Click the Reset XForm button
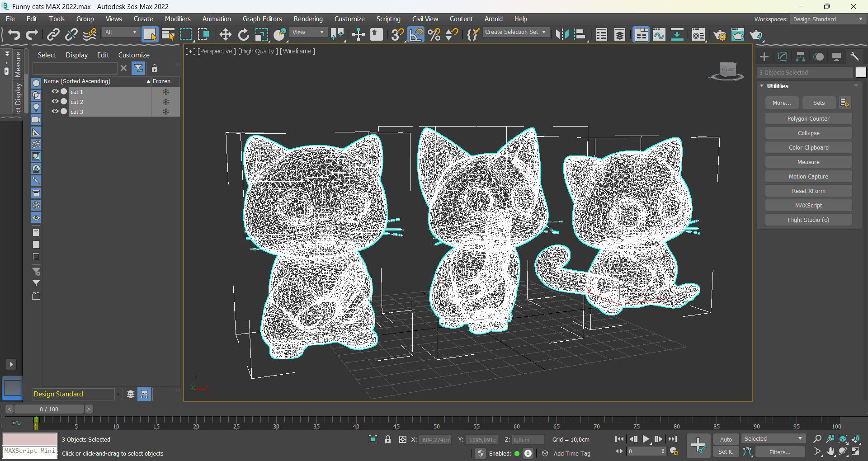Viewport: 868px width, 461px height. point(808,191)
